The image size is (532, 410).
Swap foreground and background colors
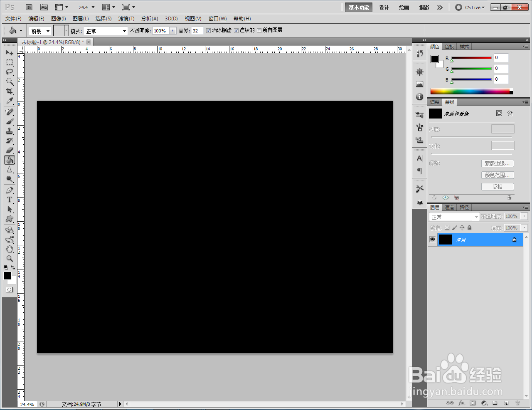click(x=13, y=267)
